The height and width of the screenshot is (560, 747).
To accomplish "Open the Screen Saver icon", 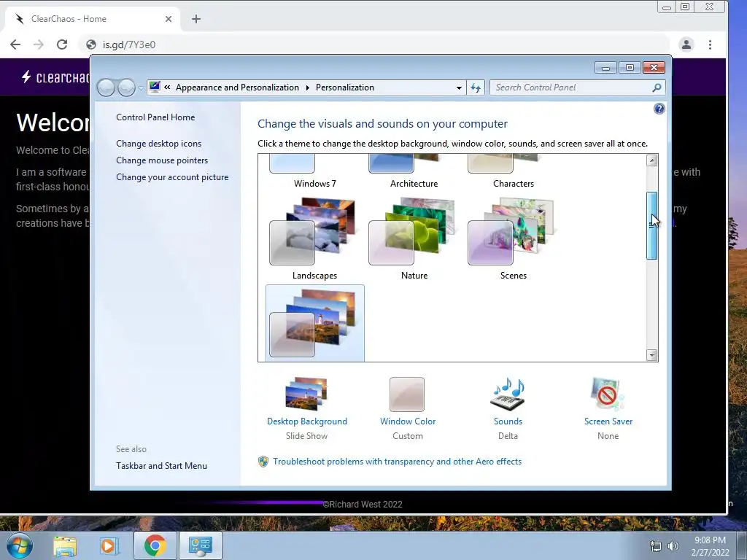I will [x=608, y=394].
